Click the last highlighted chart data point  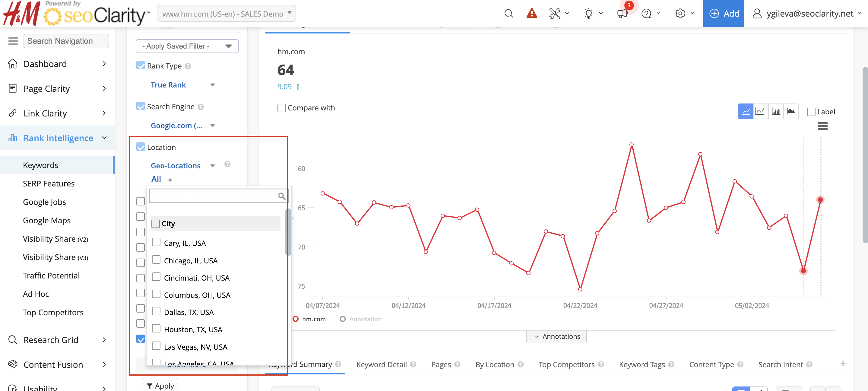coord(820,200)
